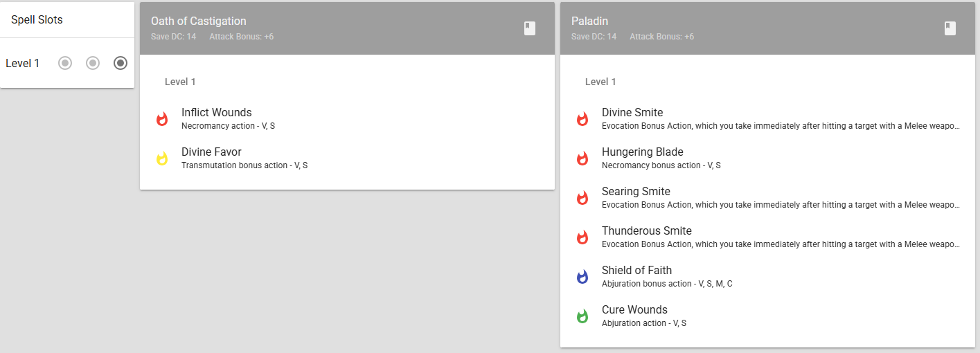The height and width of the screenshot is (353, 980).
Task: Open the Thunderous Smite spell entry
Action: pyautogui.click(x=767, y=237)
